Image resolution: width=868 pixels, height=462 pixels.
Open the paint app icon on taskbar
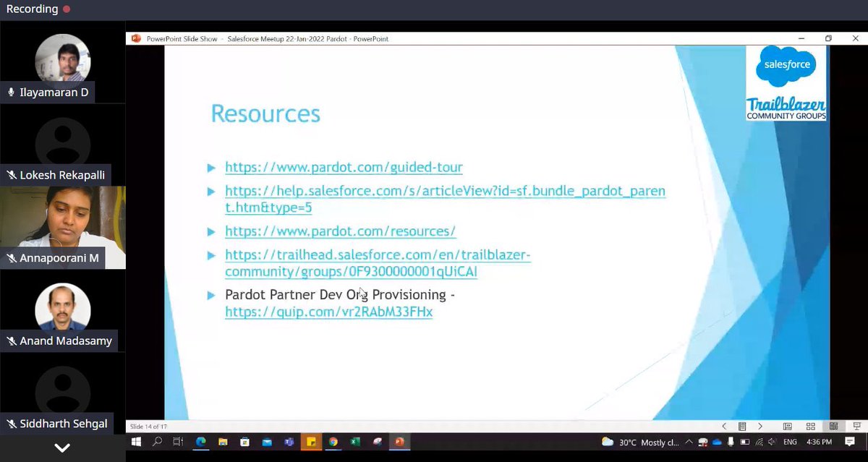(x=377, y=442)
